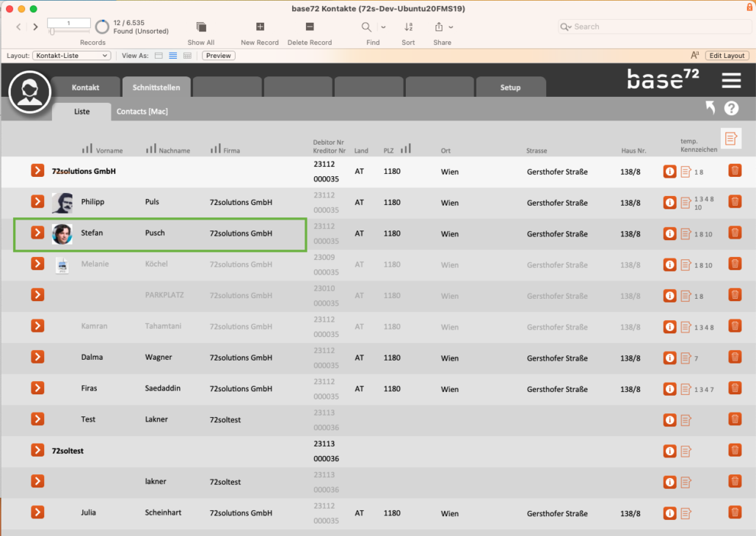
Task: Open the hamburger menu
Action: pyautogui.click(x=731, y=81)
